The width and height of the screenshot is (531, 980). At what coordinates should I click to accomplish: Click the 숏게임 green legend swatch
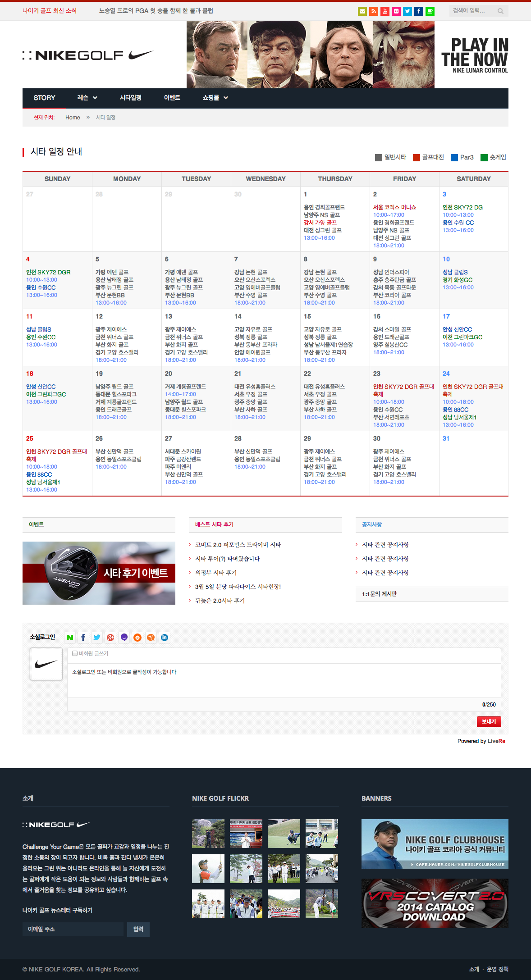pyautogui.click(x=484, y=157)
